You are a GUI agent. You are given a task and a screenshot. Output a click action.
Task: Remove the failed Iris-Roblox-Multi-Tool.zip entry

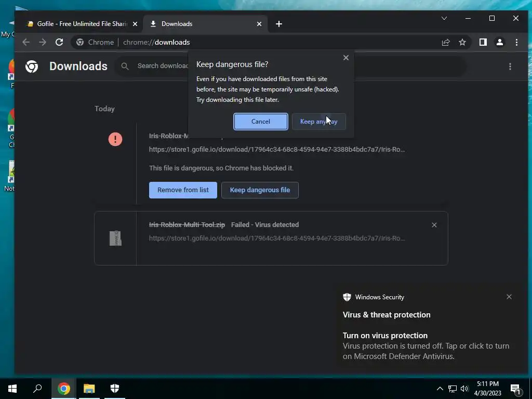434,225
